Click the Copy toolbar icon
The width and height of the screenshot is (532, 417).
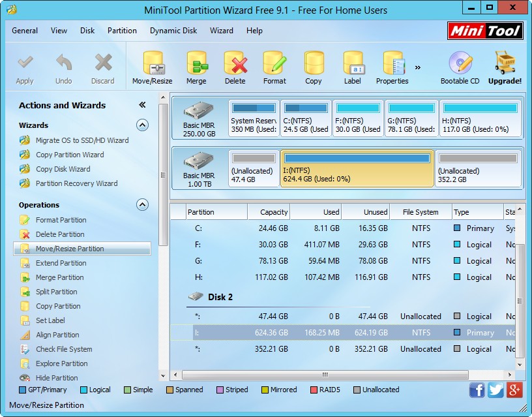[314, 67]
